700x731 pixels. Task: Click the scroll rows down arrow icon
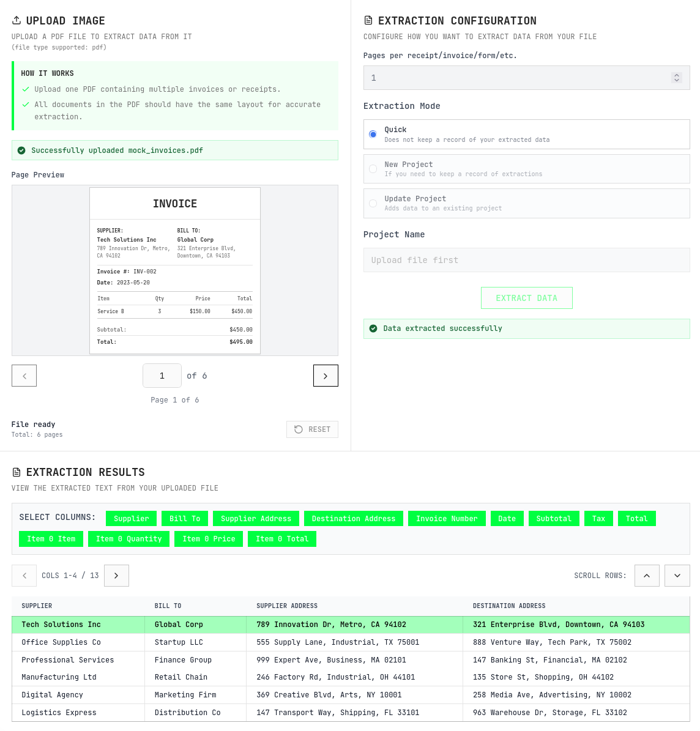click(677, 575)
